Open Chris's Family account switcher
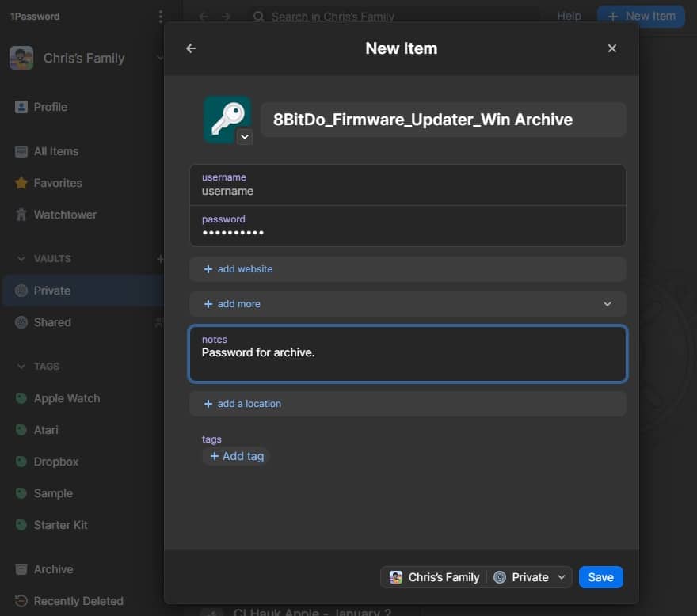This screenshot has width=697, height=616. 86,58
